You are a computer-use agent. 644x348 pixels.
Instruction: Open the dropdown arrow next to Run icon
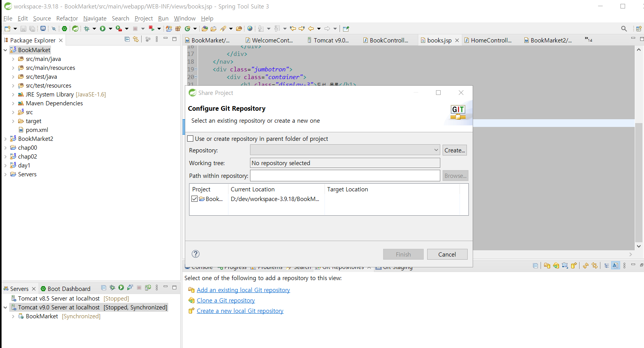point(110,29)
